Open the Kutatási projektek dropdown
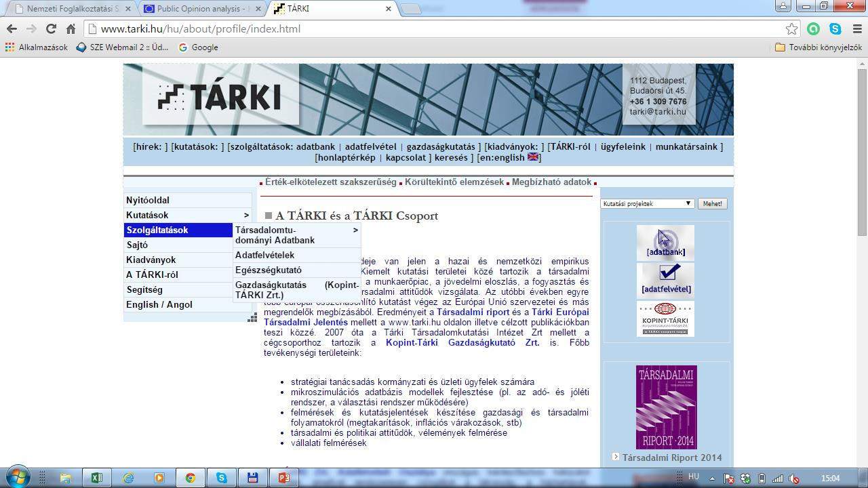Image resolution: width=868 pixels, height=488 pixels. point(647,203)
